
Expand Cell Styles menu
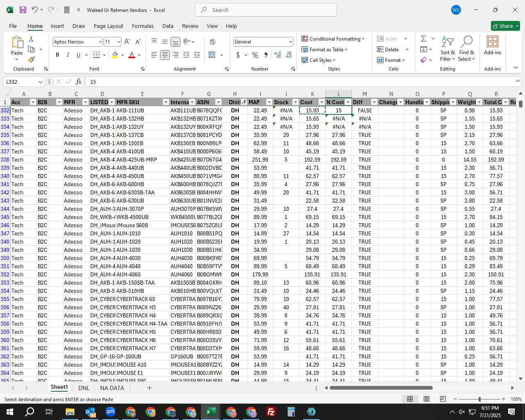[318, 60]
